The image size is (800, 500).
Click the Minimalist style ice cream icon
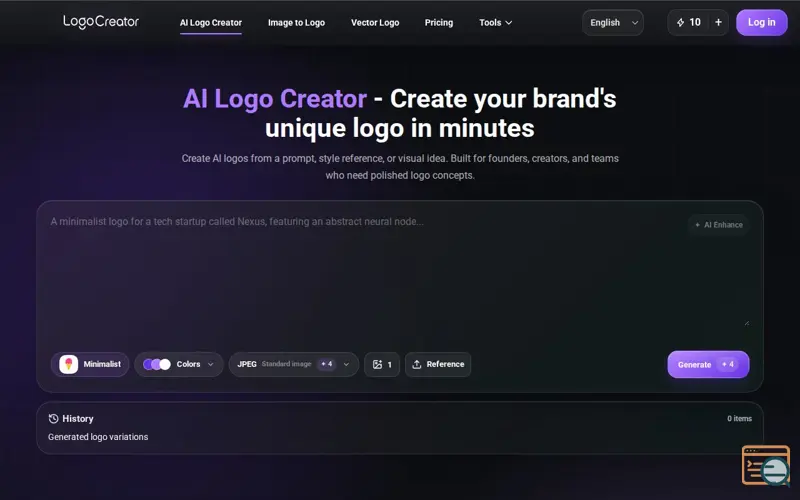click(x=68, y=364)
